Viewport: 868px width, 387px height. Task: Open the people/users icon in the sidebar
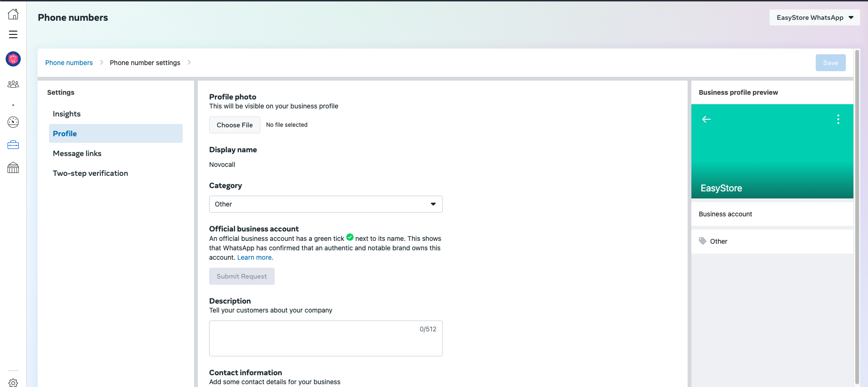point(13,84)
